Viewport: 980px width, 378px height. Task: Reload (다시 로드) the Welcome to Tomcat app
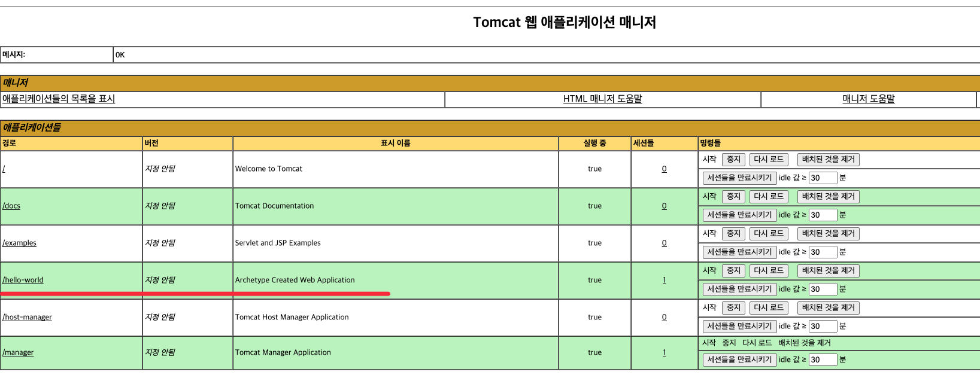(x=769, y=160)
